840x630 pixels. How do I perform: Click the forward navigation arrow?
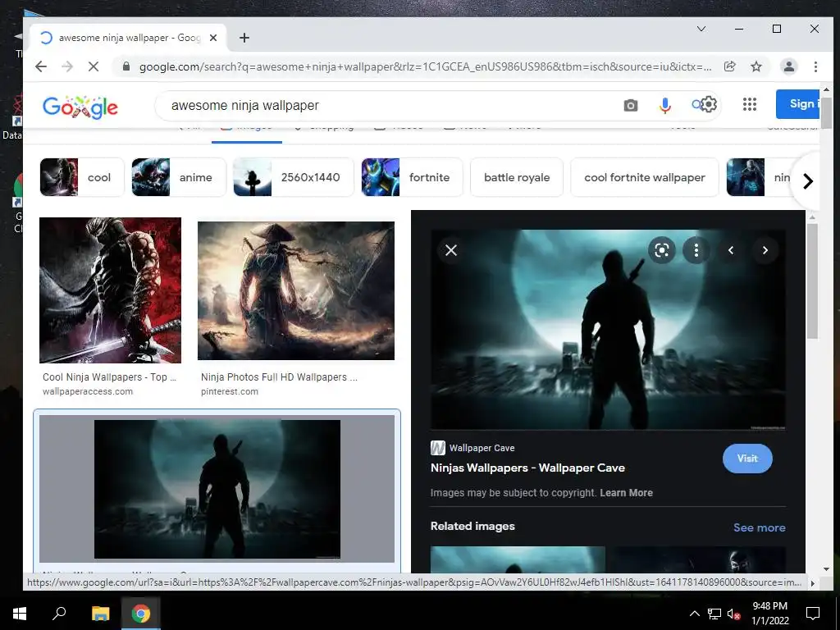point(67,66)
